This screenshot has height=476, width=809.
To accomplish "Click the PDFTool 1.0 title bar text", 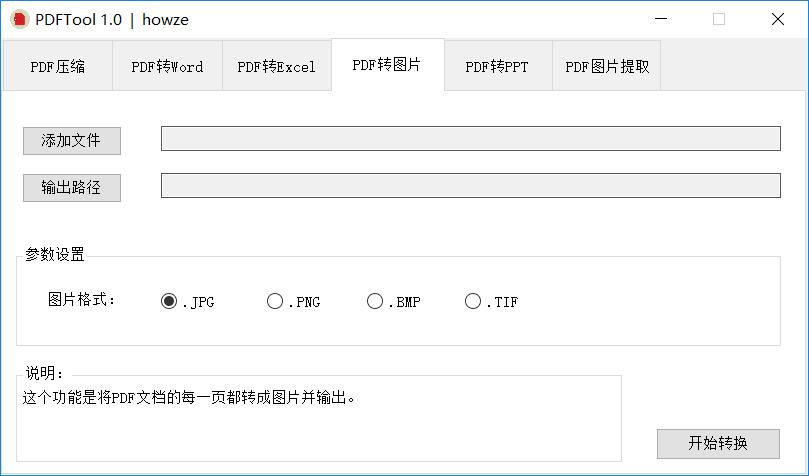I will (x=78, y=19).
